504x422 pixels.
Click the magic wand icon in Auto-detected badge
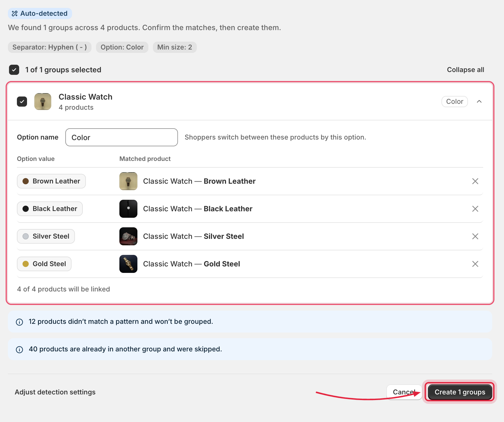click(15, 14)
